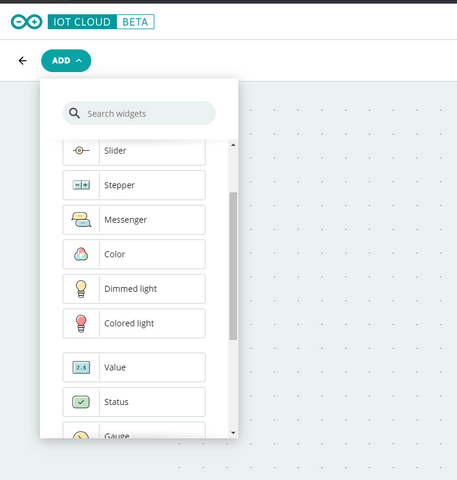Add the Status widget
Screen dimensions: 457x480
coord(134,402)
